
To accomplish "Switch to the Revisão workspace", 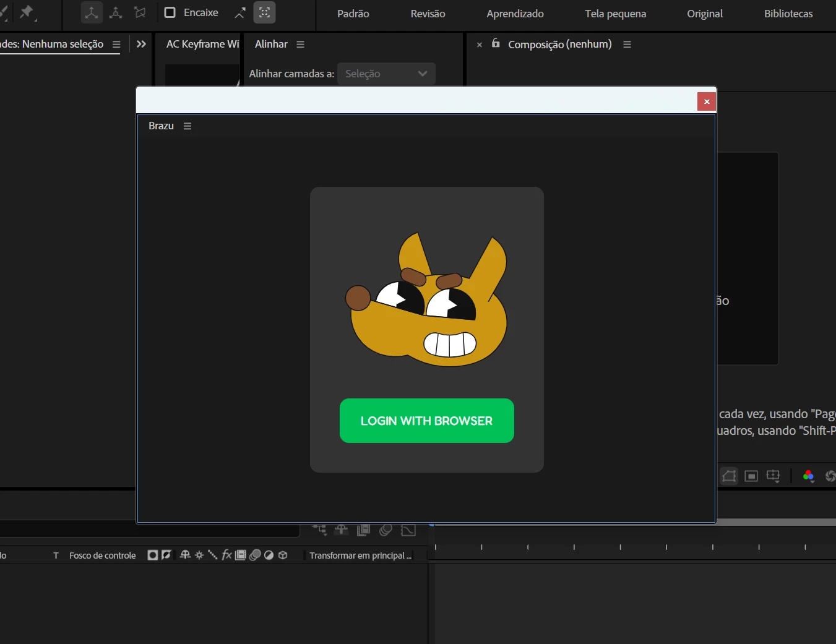I will pyautogui.click(x=428, y=14).
